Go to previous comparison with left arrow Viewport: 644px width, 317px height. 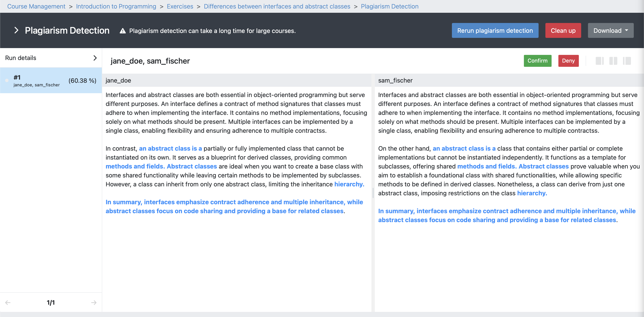[8, 303]
